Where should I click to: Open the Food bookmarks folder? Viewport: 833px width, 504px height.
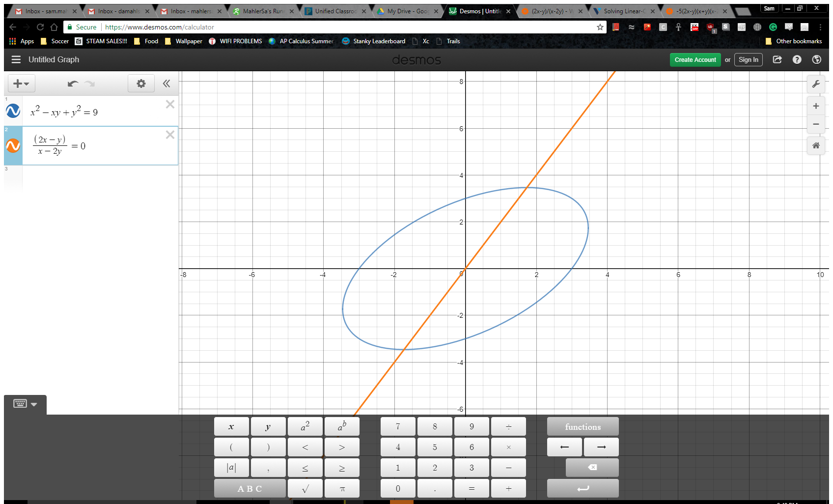[x=146, y=41]
